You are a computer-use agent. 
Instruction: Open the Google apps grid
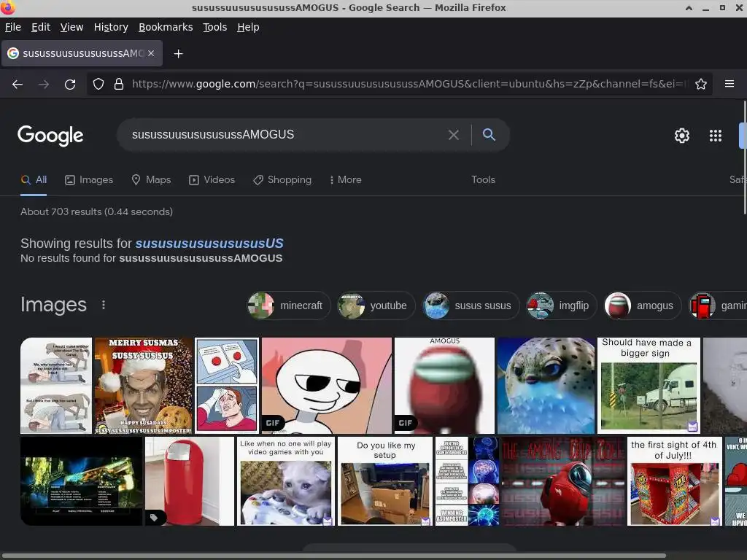(716, 136)
